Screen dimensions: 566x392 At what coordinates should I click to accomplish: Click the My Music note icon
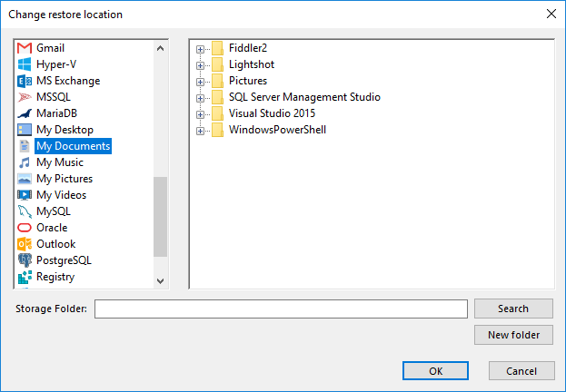click(x=25, y=162)
